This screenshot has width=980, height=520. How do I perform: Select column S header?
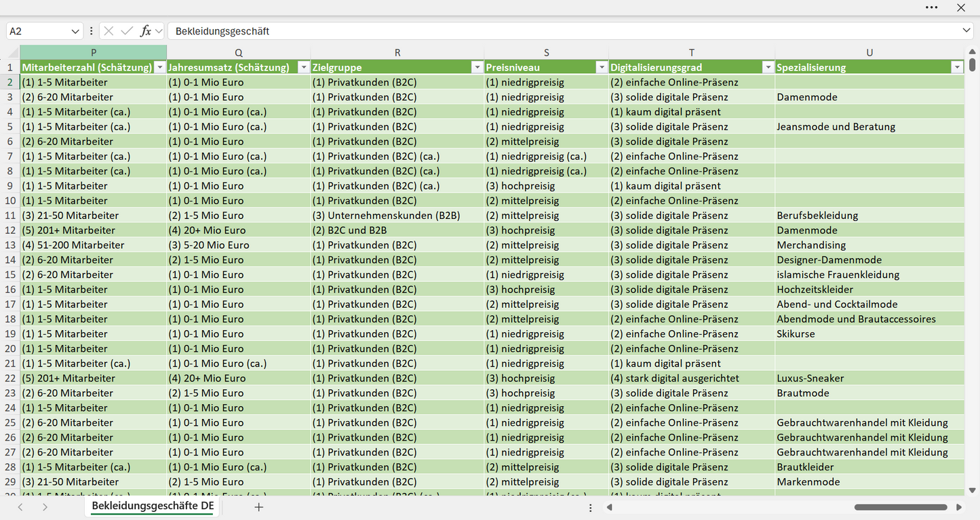click(547, 52)
